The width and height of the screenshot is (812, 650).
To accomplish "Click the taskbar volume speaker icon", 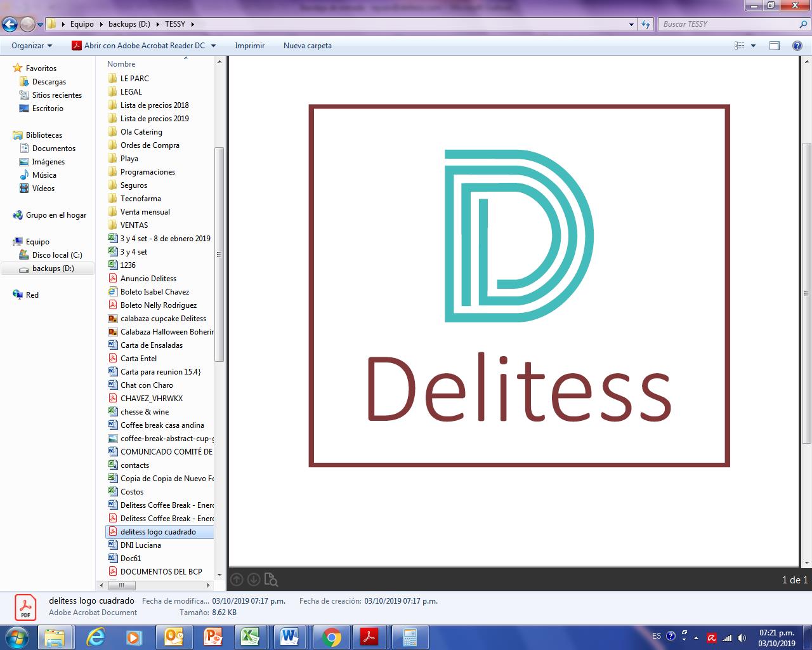I will pos(742,637).
